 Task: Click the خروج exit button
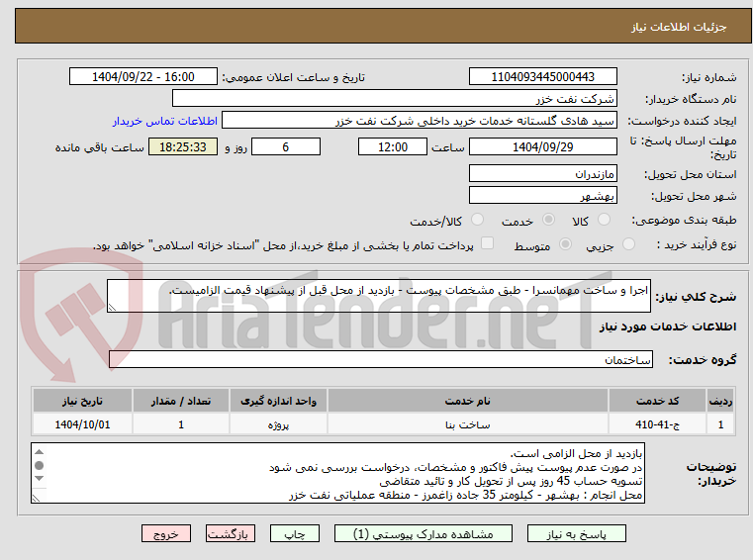tap(165, 533)
